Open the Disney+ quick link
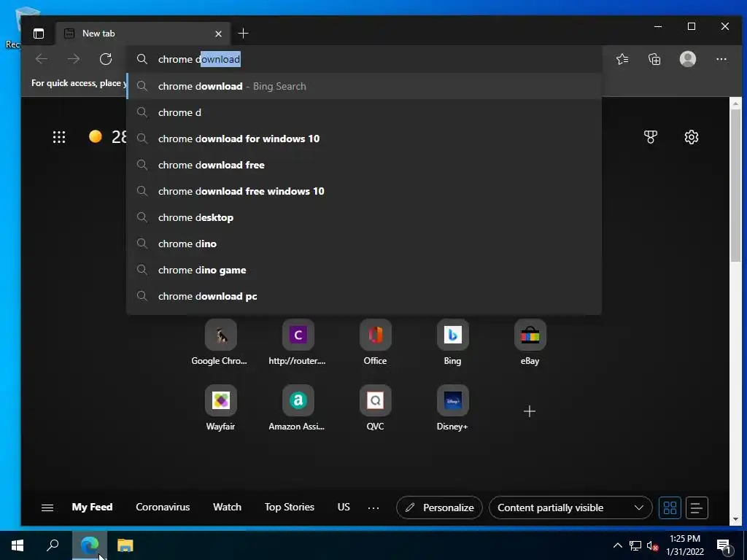Viewport: 747px width, 560px height. coord(452,408)
